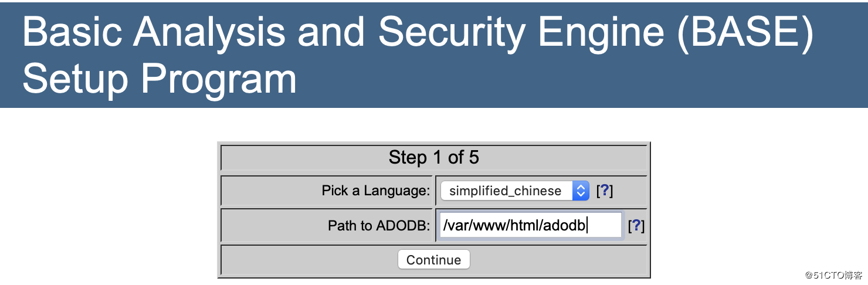
Task: Click the "/var/www" start of the path text
Action: (467, 225)
